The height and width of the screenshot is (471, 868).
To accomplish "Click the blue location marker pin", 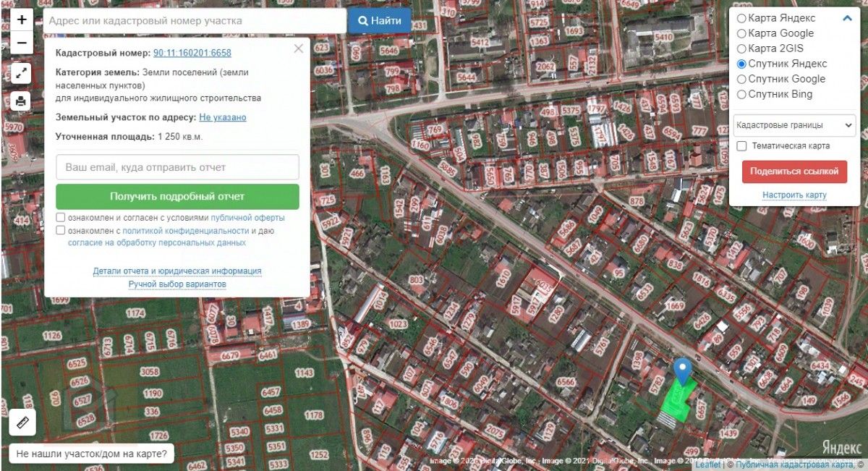I will [683, 371].
